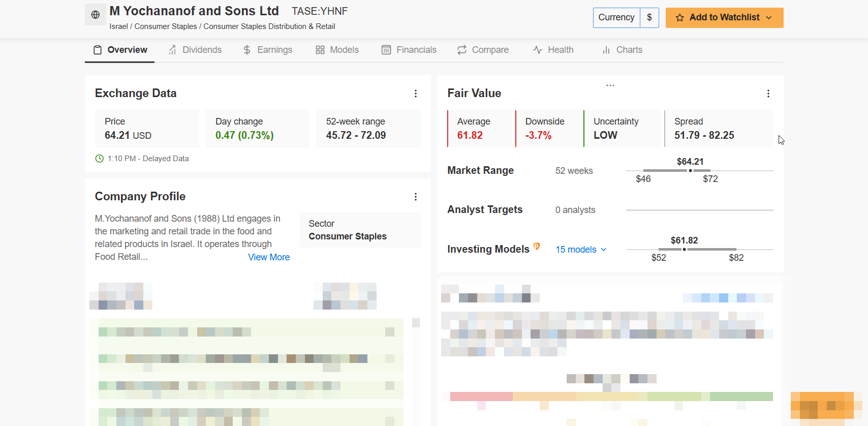Click the Compare arrows icon
This screenshot has width=868, height=426.
click(462, 50)
